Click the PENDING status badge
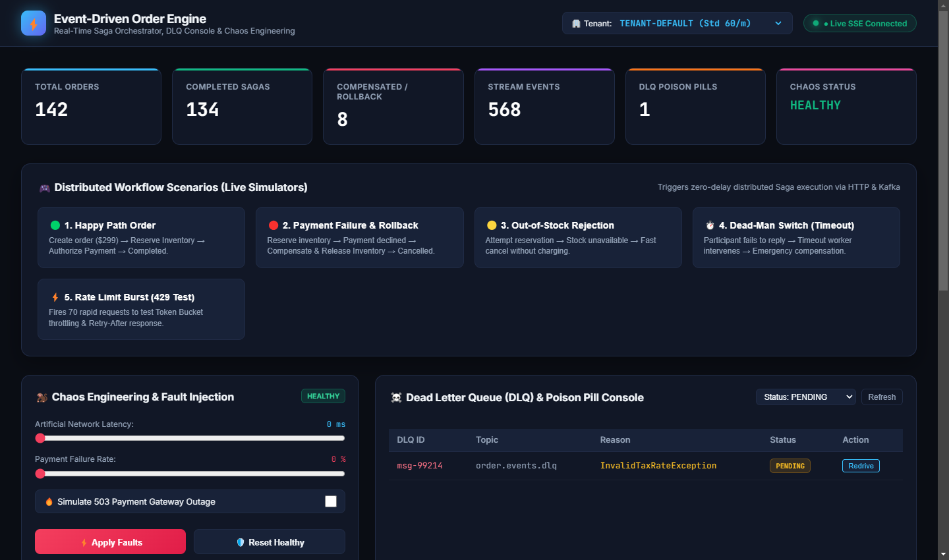This screenshot has width=949, height=560. [790, 466]
